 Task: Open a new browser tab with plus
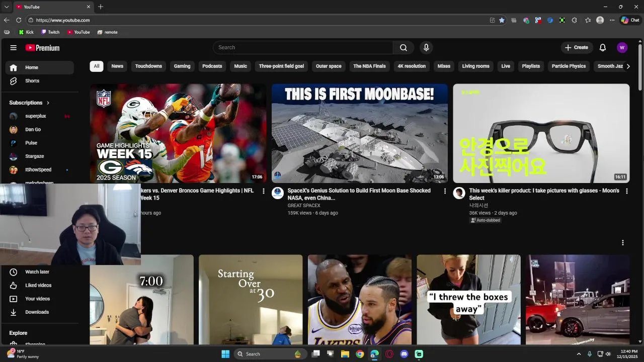101,7
